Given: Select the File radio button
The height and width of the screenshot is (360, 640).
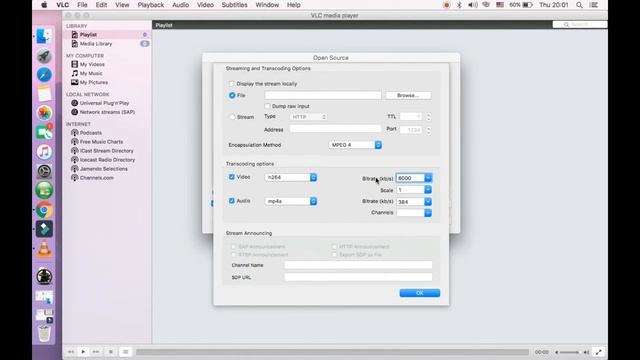Looking at the screenshot, I should [x=232, y=95].
